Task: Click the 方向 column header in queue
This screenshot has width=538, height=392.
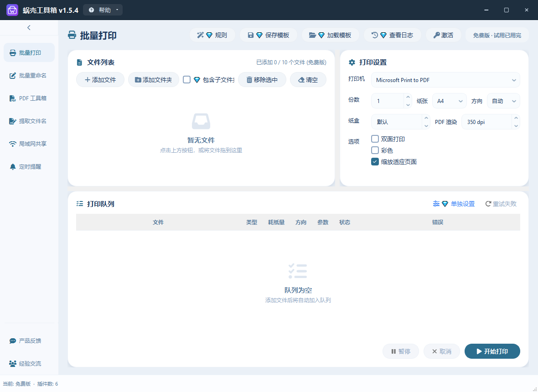Action: [301, 222]
